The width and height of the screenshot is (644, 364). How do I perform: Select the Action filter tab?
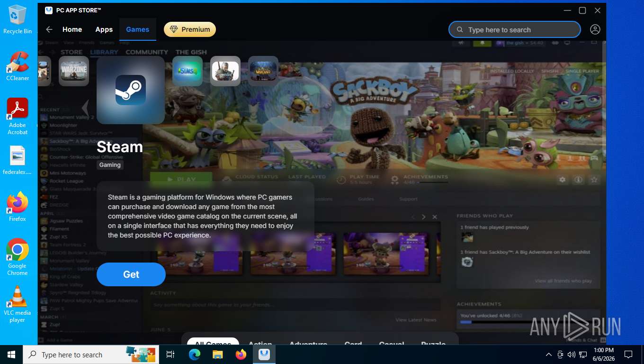[x=260, y=342]
